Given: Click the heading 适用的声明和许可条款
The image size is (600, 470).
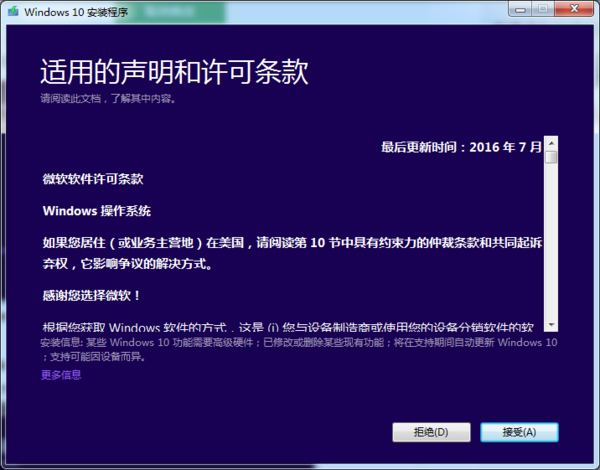Looking at the screenshot, I should click(x=174, y=72).
